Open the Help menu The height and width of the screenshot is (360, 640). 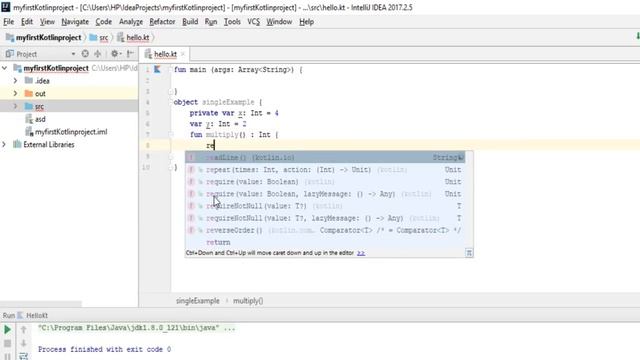(307, 22)
